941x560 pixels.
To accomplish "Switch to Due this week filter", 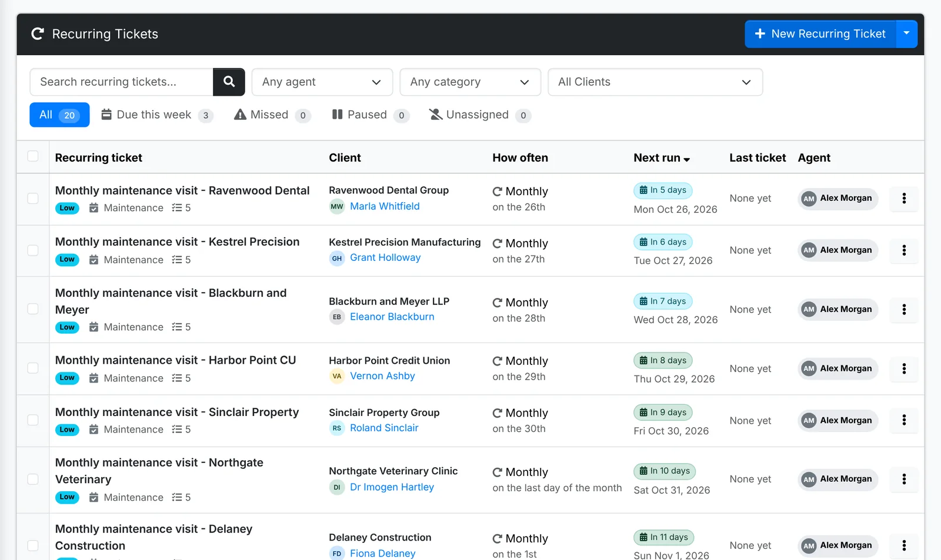I will pos(157,115).
